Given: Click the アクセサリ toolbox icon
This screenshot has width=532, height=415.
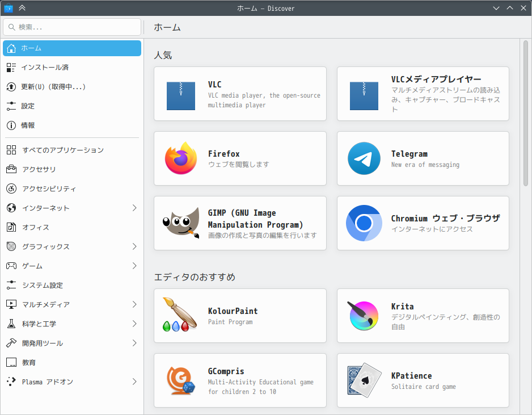Looking at the screenshot, I should 11,169.
